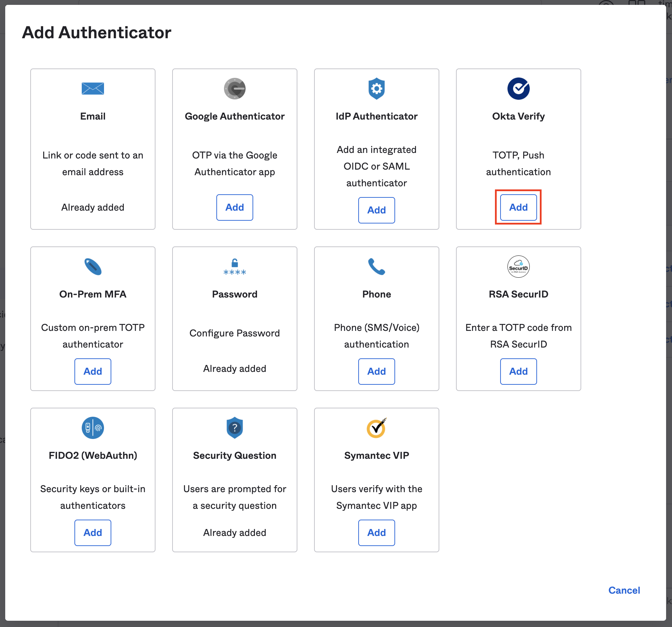This screenshot has width=672, height=627.
Task: Click the 'On-Prem MFA' card title
Action: (93, 294)
